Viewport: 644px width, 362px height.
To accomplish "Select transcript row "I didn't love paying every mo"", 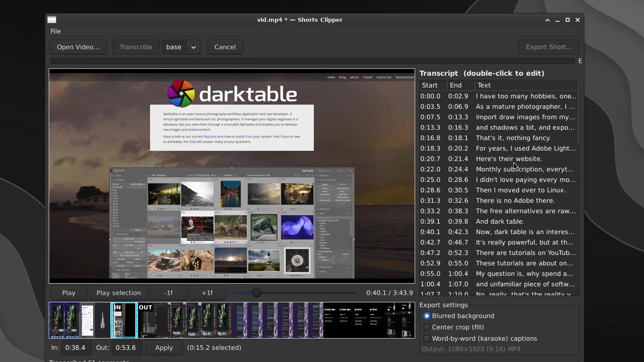I will (498, 180).
